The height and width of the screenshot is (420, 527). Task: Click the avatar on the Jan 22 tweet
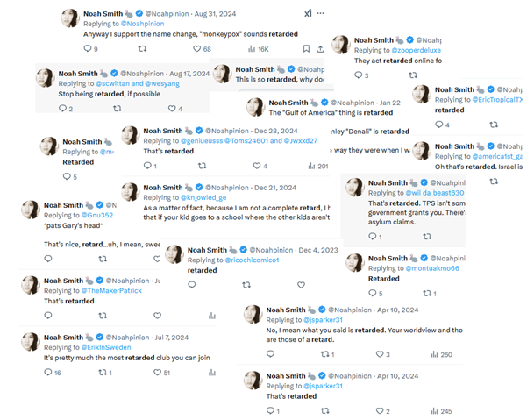point(254,107)
